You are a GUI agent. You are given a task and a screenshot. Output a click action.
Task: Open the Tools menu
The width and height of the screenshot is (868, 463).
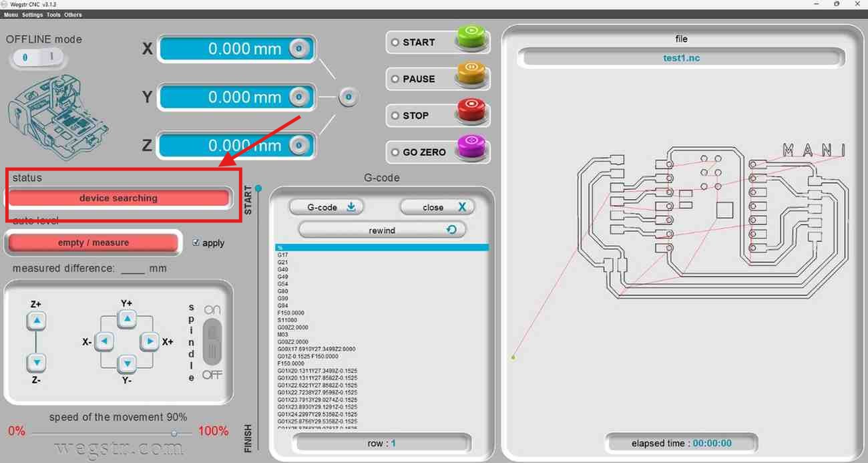(x=53, y=15)
